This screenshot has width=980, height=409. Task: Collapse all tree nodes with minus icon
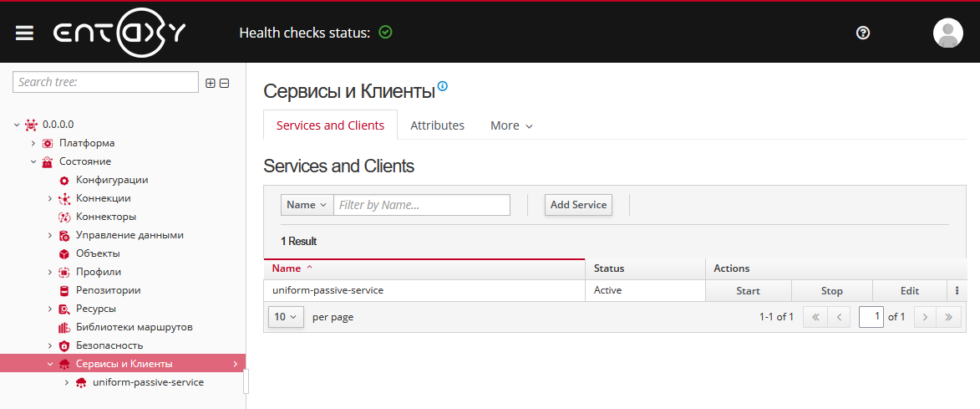tap(224, 83)
